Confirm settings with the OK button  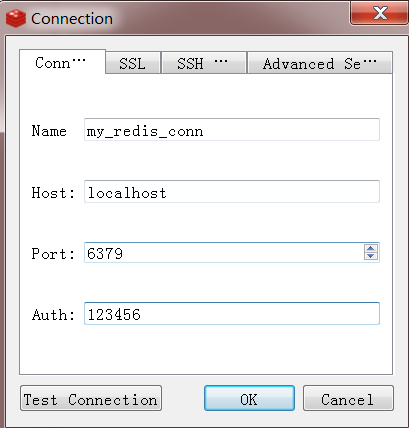click(249, 398)
